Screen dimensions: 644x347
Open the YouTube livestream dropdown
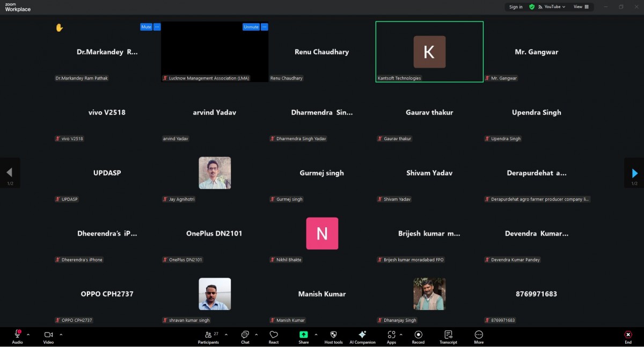[x=554, y=7]
